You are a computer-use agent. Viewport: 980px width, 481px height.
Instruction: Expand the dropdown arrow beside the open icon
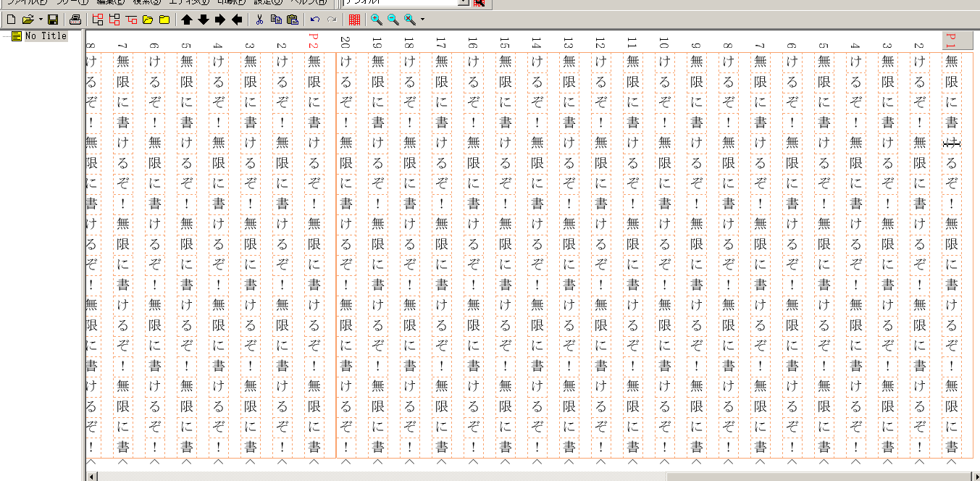[40, 20]
